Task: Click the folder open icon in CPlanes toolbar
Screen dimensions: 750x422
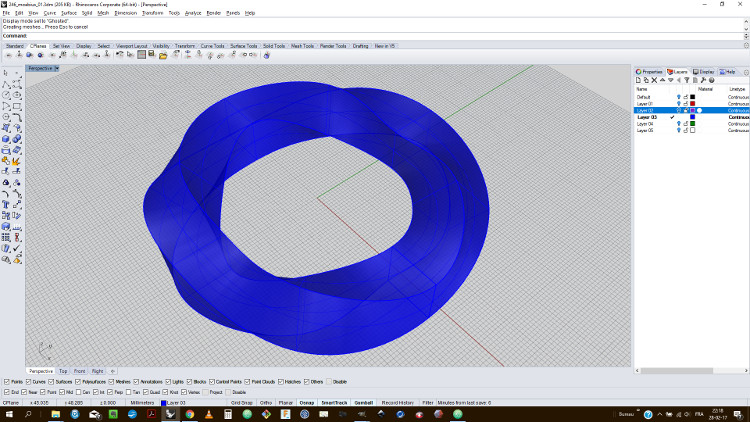Action: coord(163,56)
